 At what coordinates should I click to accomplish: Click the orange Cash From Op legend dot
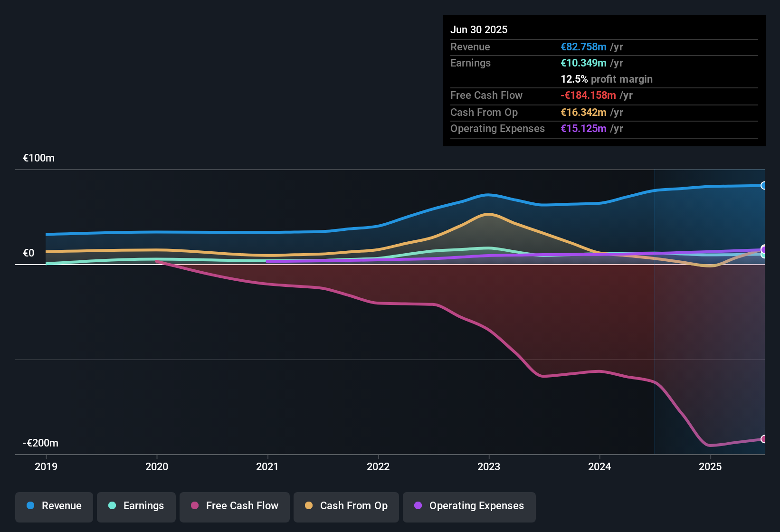[x=309, y=505]
